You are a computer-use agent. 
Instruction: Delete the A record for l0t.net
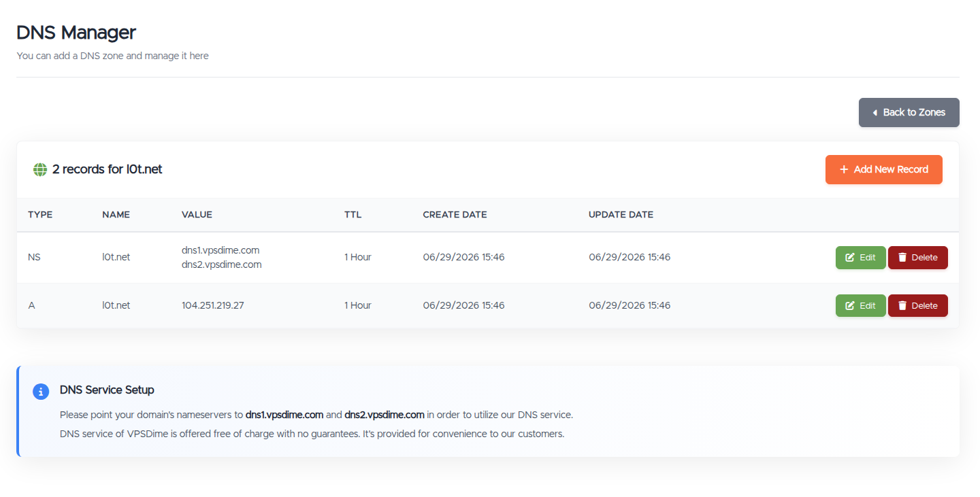[x=917, y=306]
